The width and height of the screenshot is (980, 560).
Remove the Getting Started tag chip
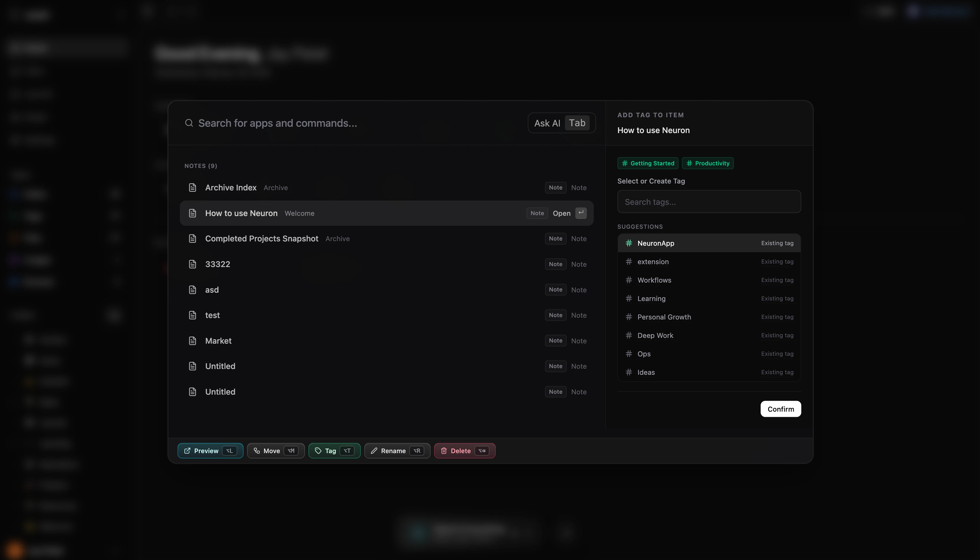click(x=648, y=163)
